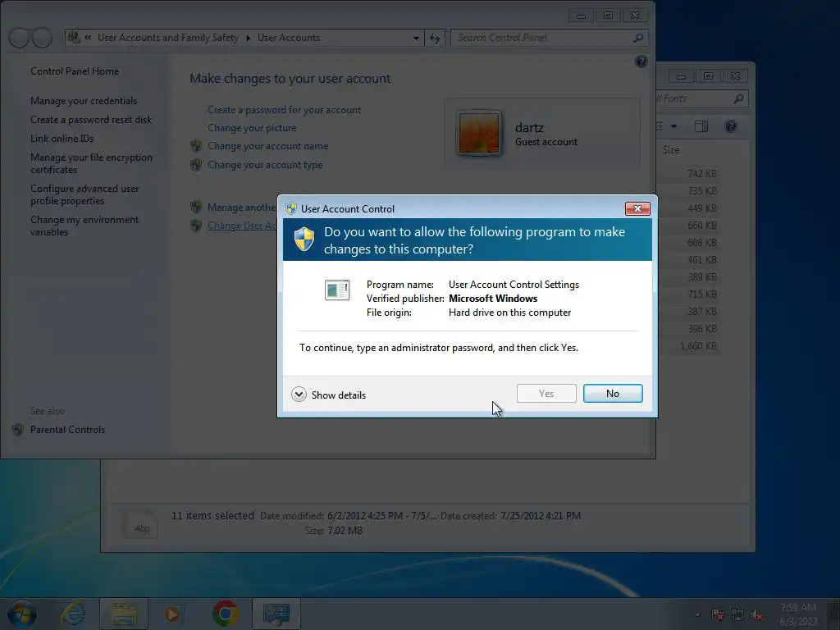This screenshot has height=630, width=840.
Task: Open Manage another account link
Action: (242, 208)
